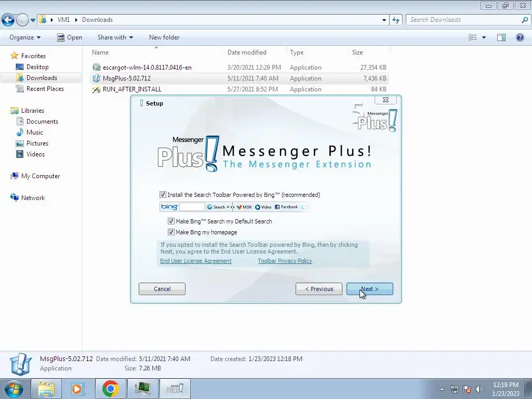Cancel the Messenger Plus setup
This screenshot has height=399, width=532.
pyautogui.click(x=162, y=289)
